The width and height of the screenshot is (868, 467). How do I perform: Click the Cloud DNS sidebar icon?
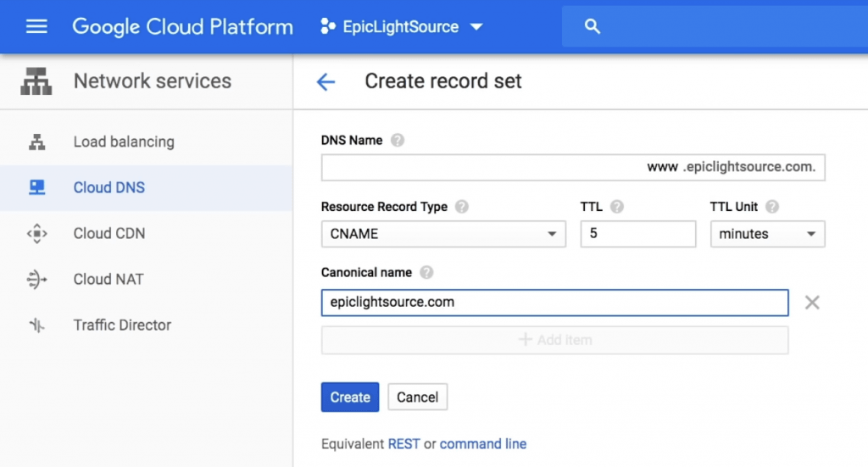click(37, 187)
